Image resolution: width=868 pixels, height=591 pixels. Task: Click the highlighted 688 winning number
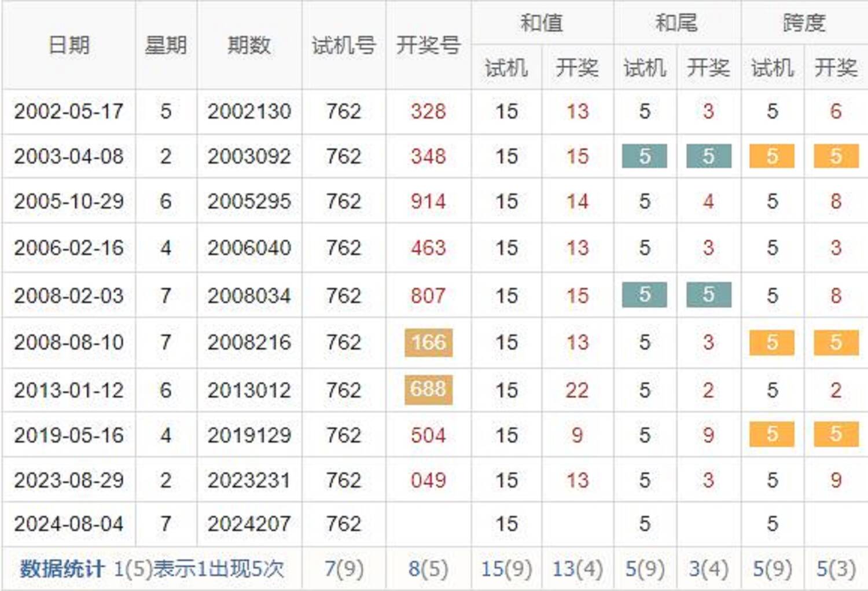(x=428, y=389)
